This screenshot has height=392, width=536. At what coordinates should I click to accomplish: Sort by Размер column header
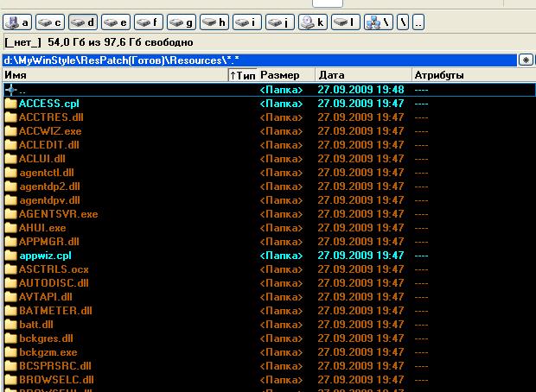click(x=286, y=75)
